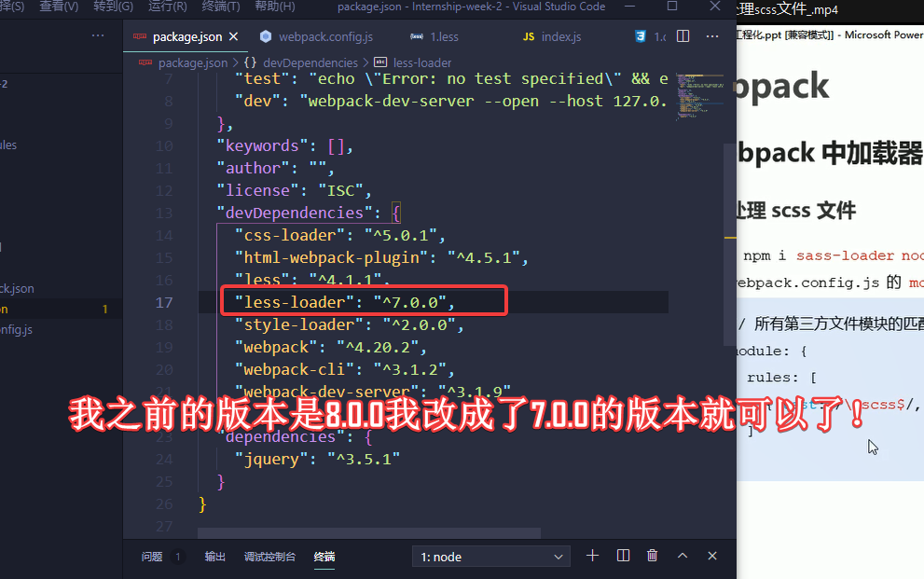Click line number 17 in the gutter
The image size is (924, 579).
pos(164,303)
